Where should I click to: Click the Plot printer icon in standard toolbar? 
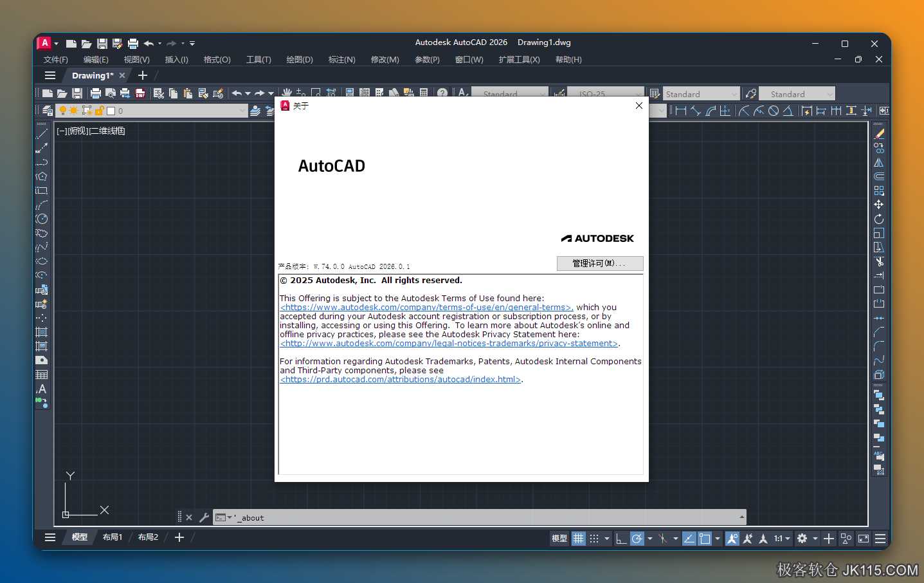96,93
